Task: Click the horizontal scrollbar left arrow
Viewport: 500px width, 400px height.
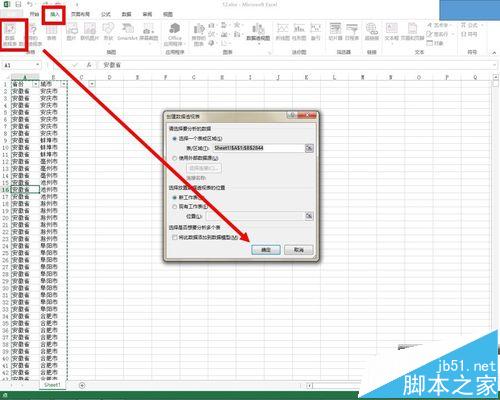Action: [x=309, y=386]
